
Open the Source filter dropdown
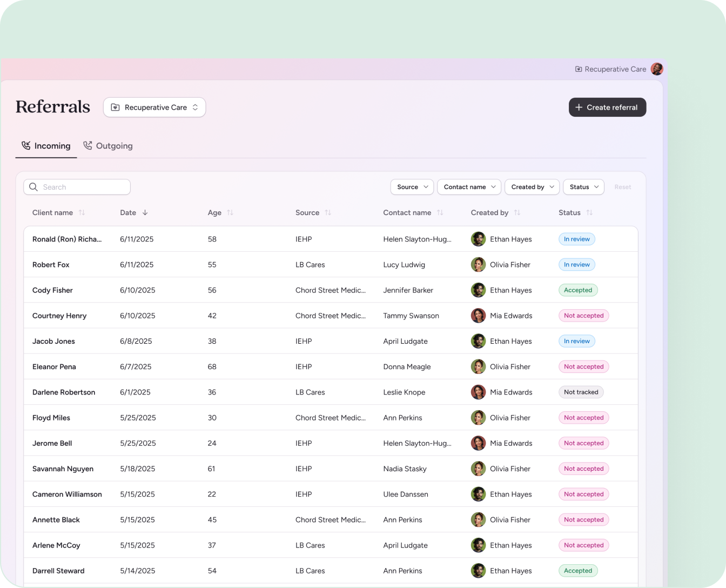pos(412,186)
